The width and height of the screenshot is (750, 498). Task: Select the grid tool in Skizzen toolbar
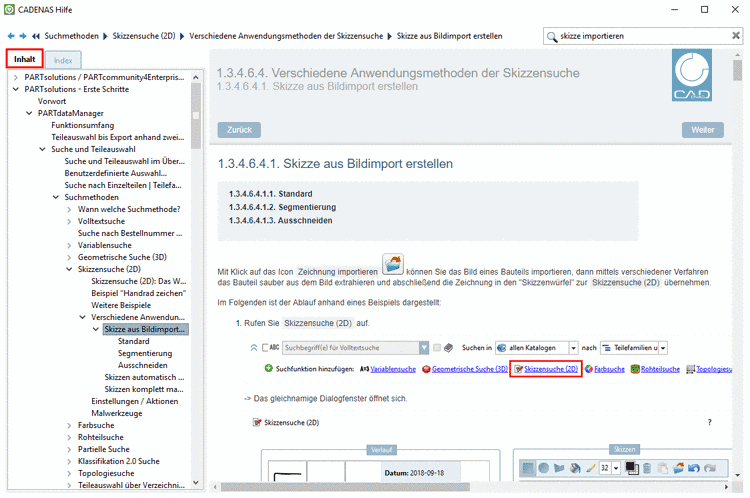tap(528, 468)
